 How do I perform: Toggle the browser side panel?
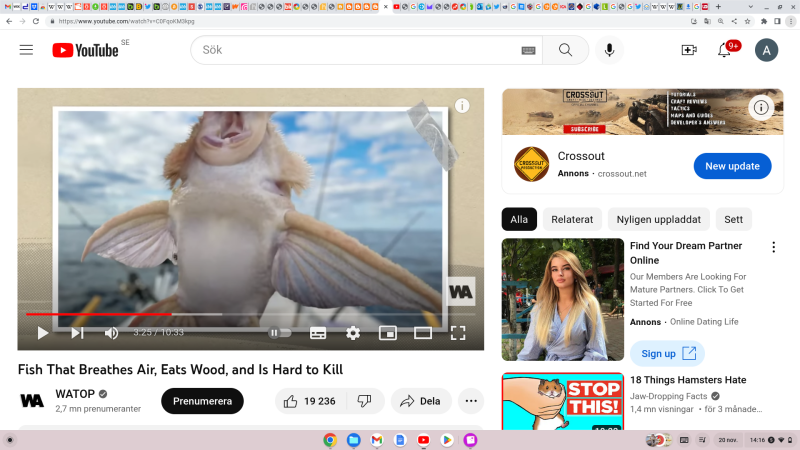tap(777, 21)
